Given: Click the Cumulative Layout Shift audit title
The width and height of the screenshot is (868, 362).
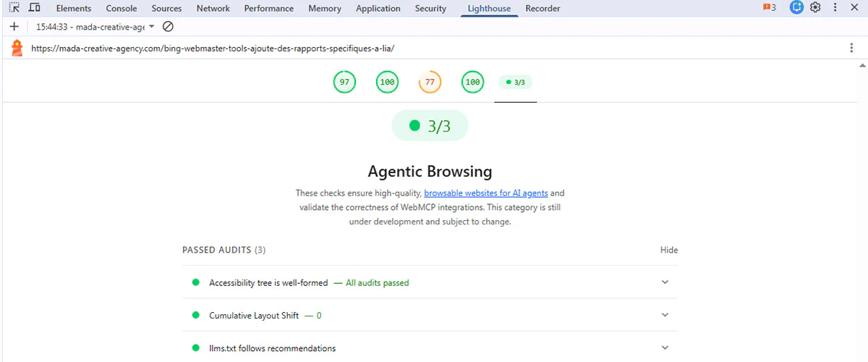Looking at the screenshot, I should click(254, 316).
